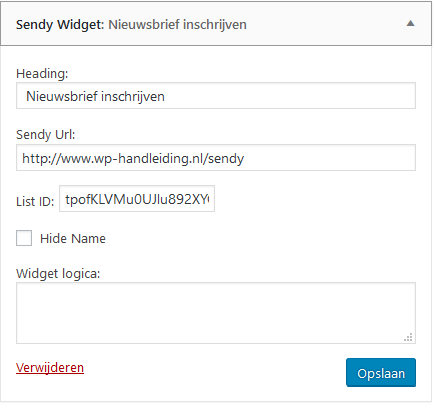Screen dimensions: 436x410
Task: Focus the Heading input field
Action: [x=216, y=96]
